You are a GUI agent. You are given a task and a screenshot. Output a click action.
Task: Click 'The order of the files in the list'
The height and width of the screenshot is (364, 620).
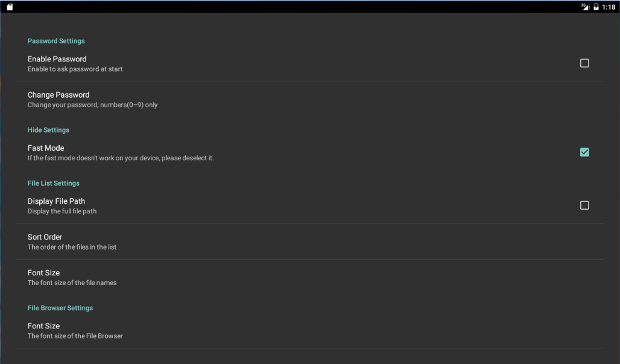[72, 247]
